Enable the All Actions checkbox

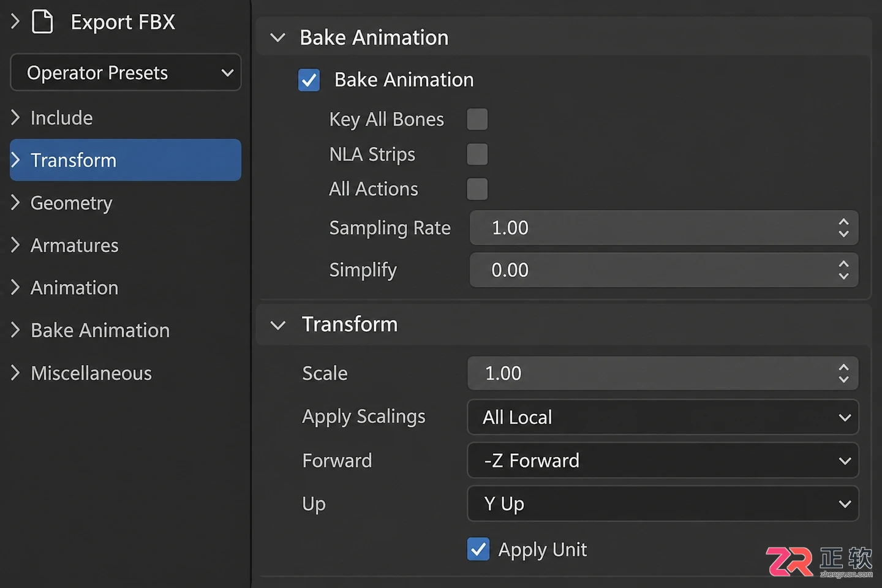(x=477, y=189)
